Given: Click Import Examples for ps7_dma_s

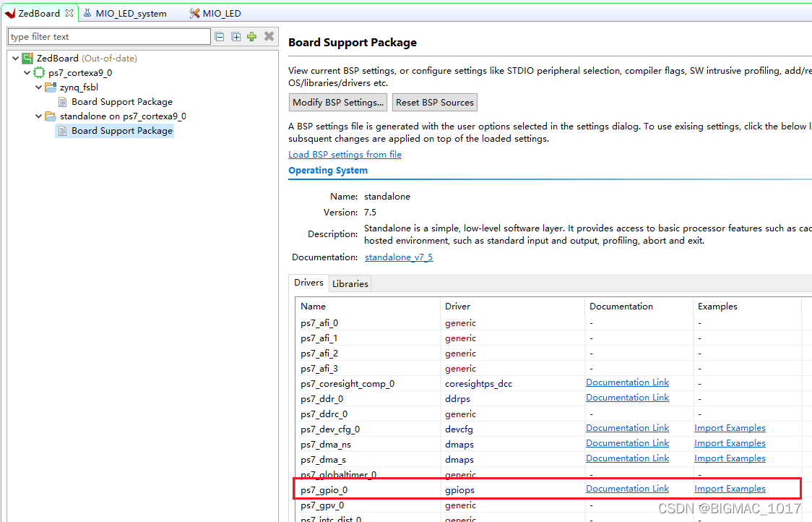Looking at the screenshot, I should tap(730, 458).
